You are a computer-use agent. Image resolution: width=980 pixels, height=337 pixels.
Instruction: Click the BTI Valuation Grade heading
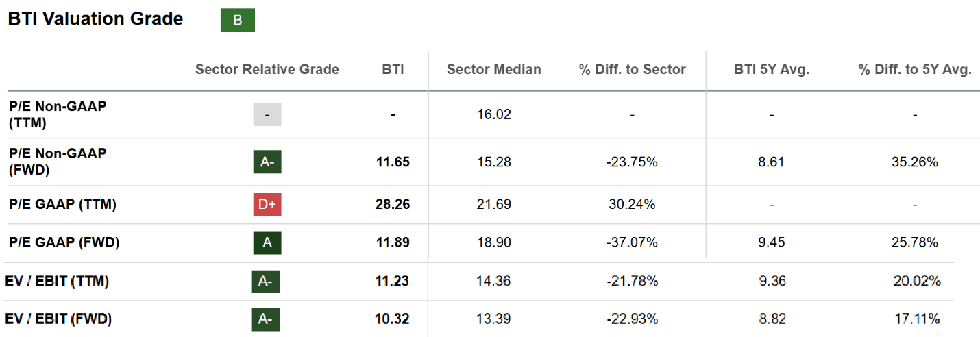(95, 19)
